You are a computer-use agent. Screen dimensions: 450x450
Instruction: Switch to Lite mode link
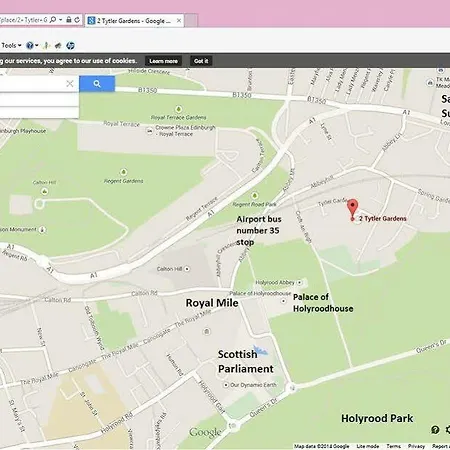[x=367, y=446]
